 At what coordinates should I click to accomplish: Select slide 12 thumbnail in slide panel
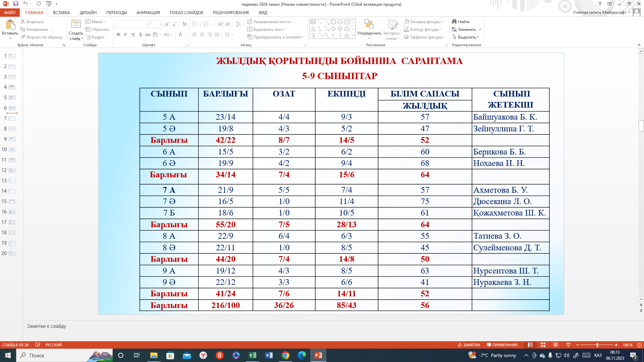12,170
